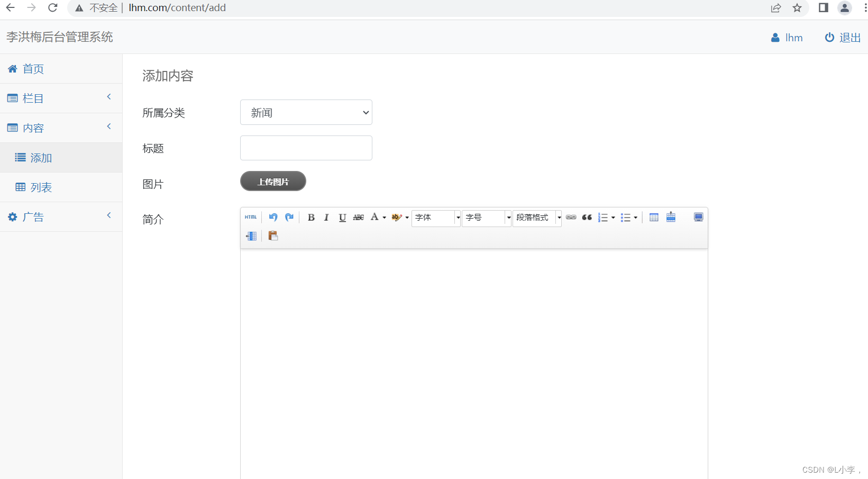Open the font color picker arrow

(x=385, y=217)
